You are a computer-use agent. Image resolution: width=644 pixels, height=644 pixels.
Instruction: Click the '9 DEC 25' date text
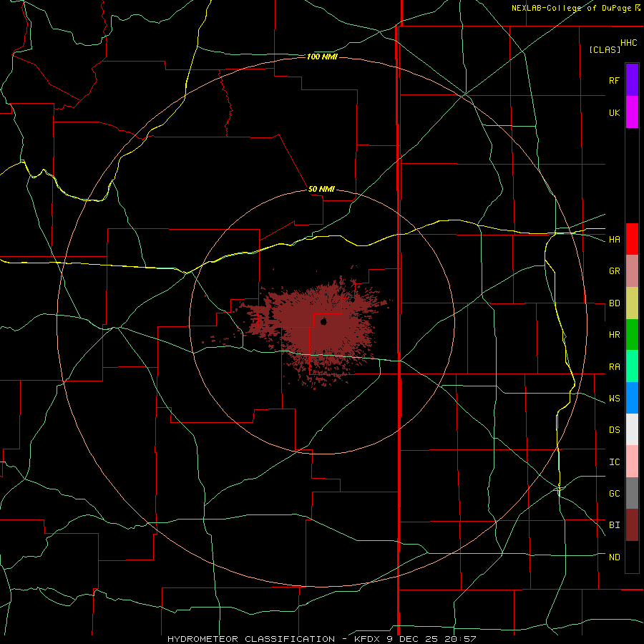point(412,639)
